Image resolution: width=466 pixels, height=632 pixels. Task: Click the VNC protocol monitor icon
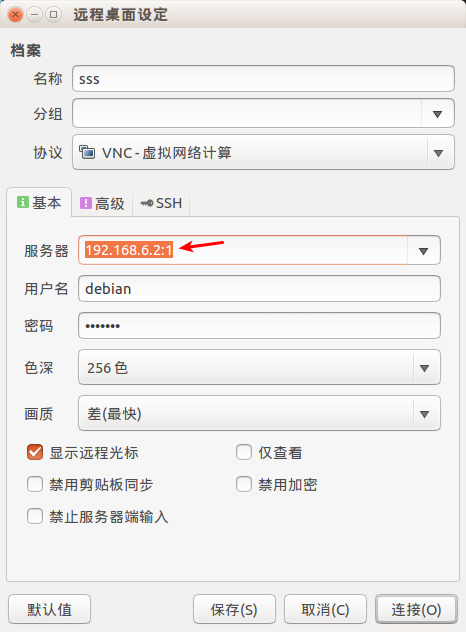pyautogui.click(x=87, y=152)
